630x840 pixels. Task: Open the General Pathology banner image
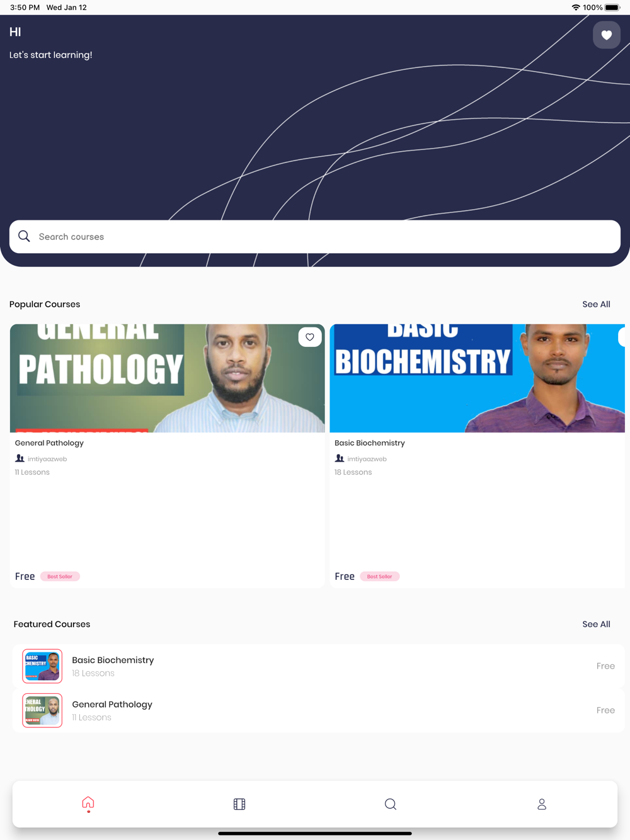pos(168,378)
